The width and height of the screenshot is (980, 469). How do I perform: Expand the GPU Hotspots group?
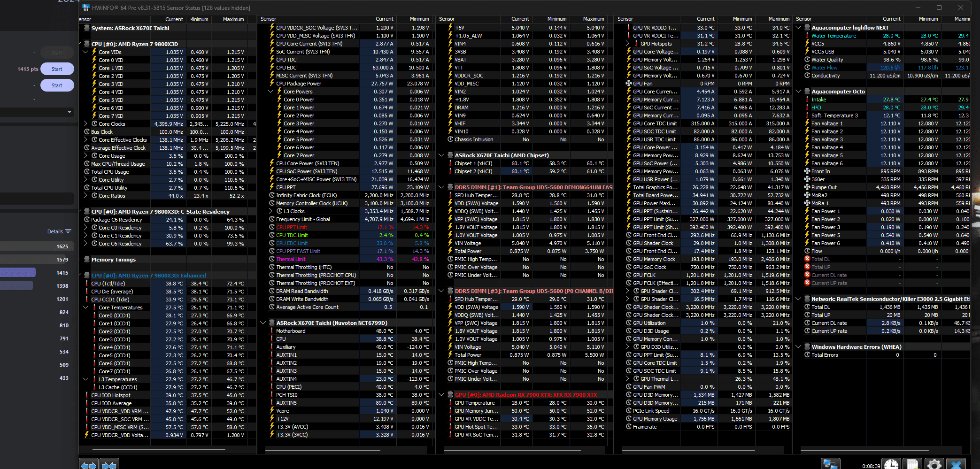point(627,44)
